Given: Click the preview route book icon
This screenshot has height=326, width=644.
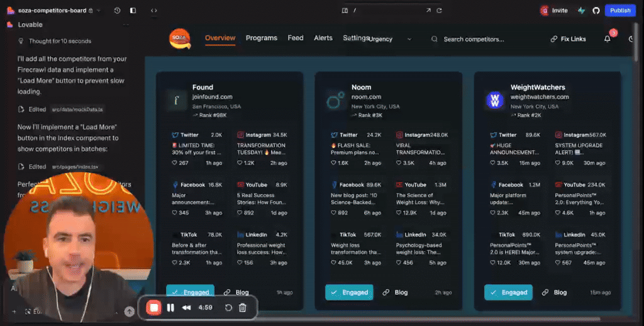Looking at the screenshot, I should click(345, 10).
